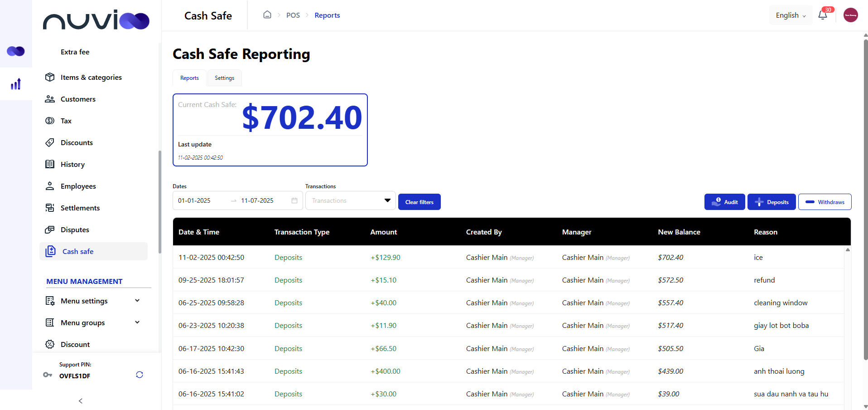Screen dimensions: 868x410
Task: Regenerate the Support PIN with the refresh icon
Action: pos(139,375)
